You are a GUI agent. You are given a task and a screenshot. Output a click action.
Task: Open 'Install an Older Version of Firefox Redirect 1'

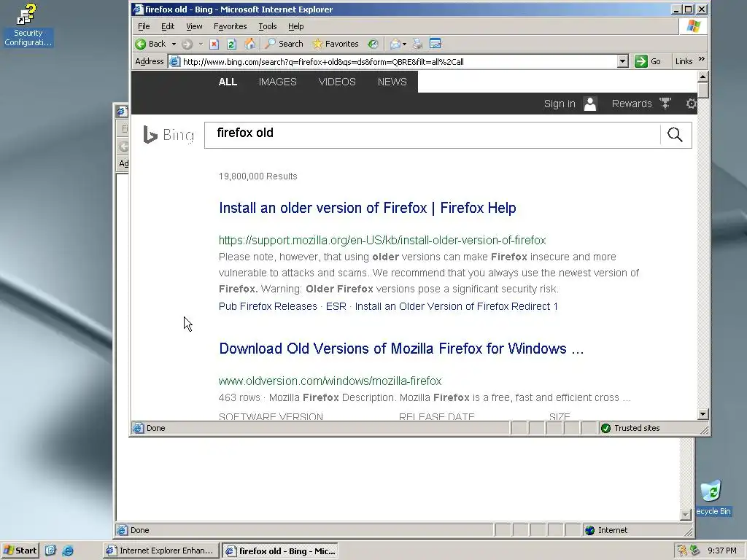click(457, 306)
